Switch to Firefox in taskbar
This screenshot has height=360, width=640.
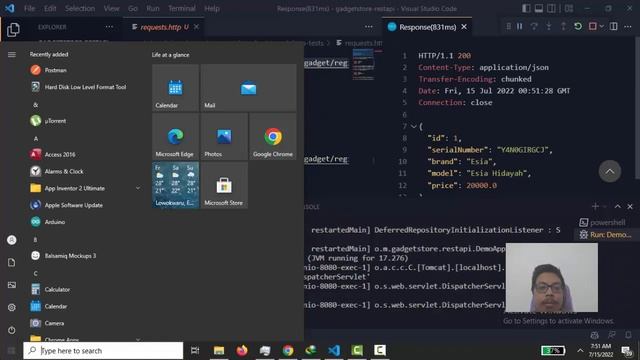coord(242,351)
